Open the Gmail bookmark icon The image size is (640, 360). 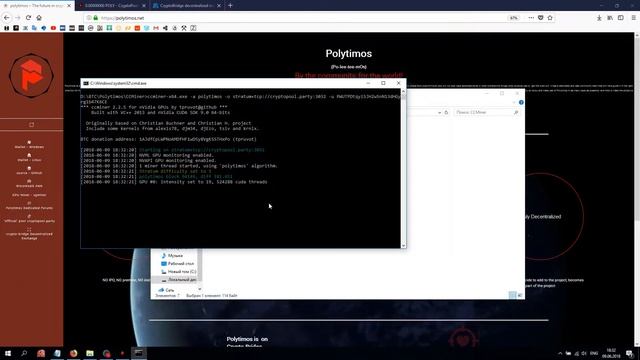click(156, 28)
